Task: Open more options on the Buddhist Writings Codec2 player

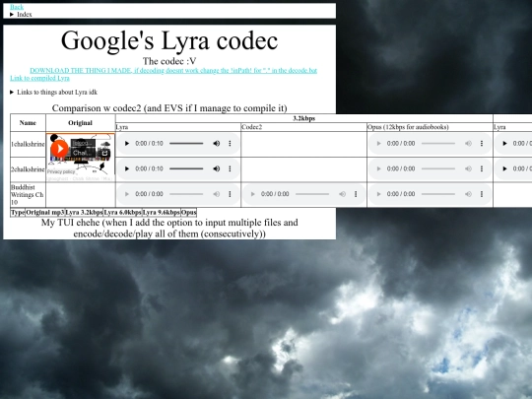Action: coord(356,194)
